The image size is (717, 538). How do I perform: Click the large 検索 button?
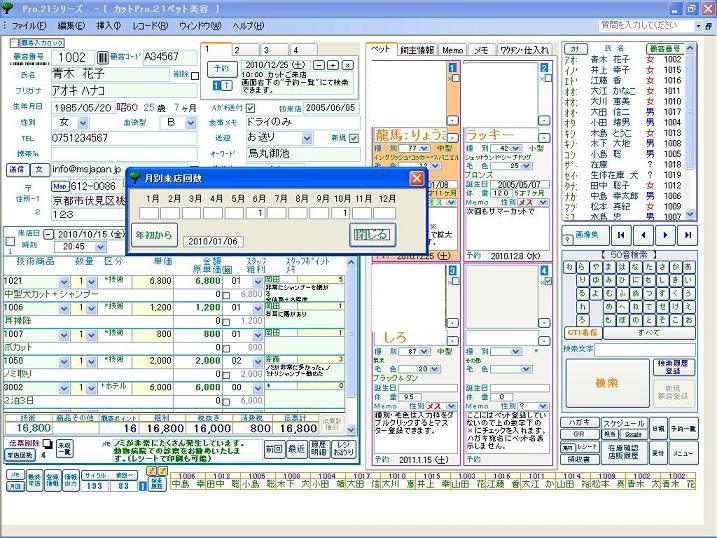pos(607,383)
